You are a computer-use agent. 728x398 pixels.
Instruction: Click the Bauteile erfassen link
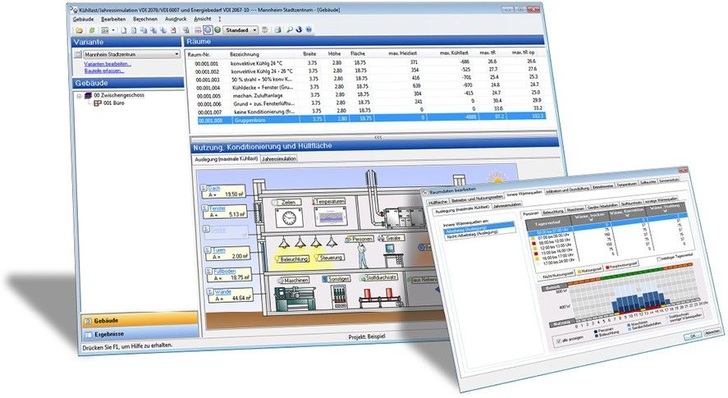pos(104,71)
